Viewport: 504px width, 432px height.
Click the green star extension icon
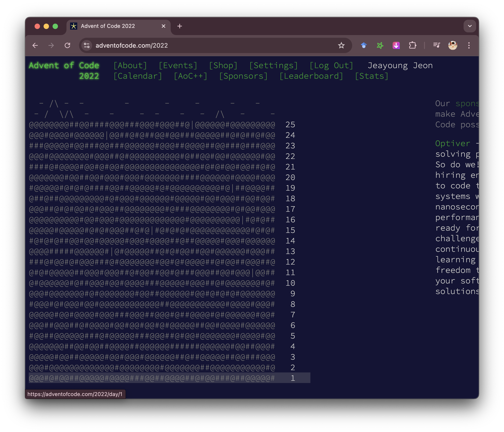click(380, 45)
